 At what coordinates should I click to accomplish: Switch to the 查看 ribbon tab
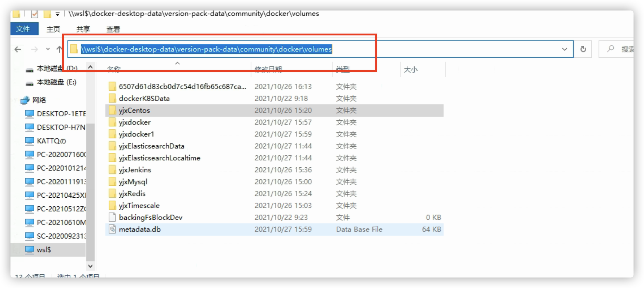click(x=113, y=29)
